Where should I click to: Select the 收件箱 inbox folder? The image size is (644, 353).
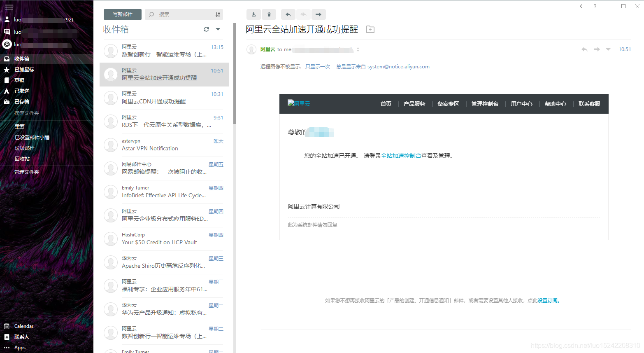(x=46, y=59)
